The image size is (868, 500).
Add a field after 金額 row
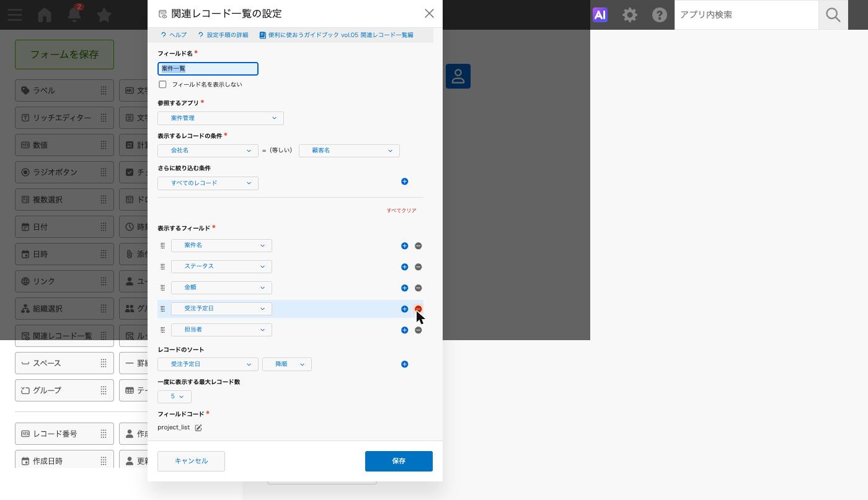(x=404, y=288)
